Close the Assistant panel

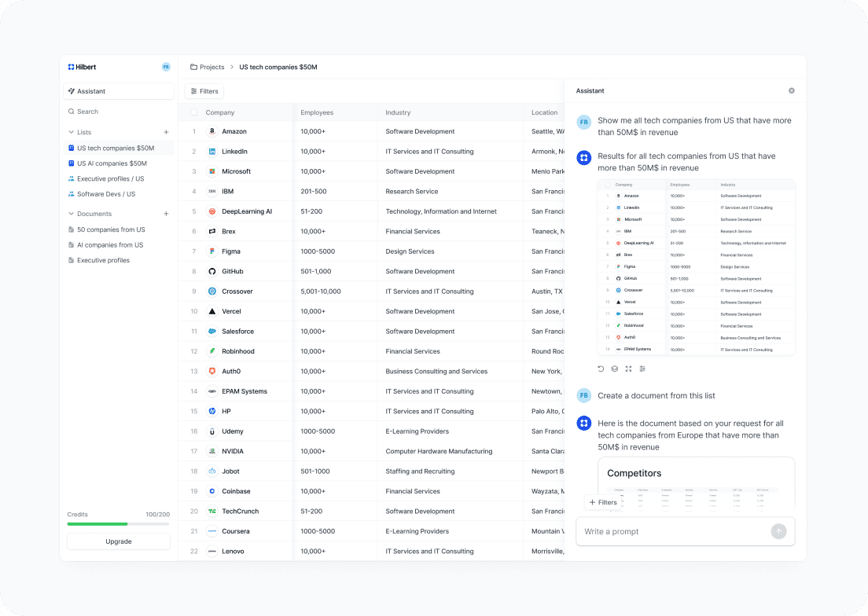[792, 90]
